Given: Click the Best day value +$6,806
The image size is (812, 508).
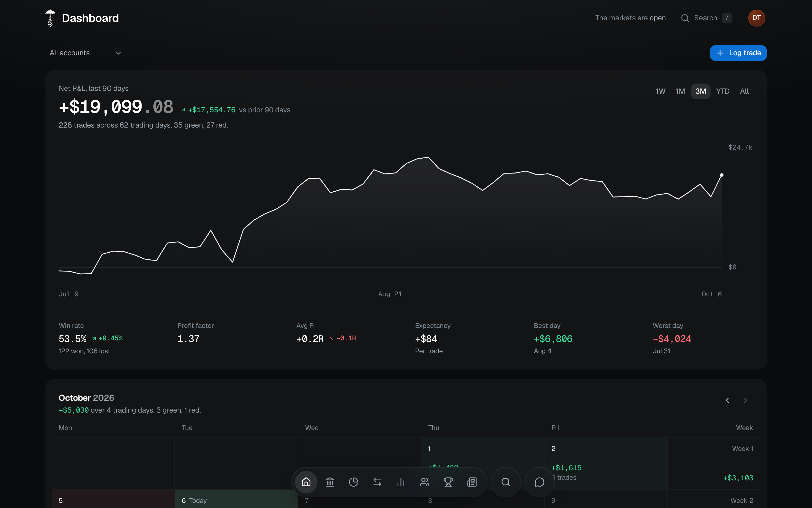Looking at the screenshot, I should (x=553, y=339).
